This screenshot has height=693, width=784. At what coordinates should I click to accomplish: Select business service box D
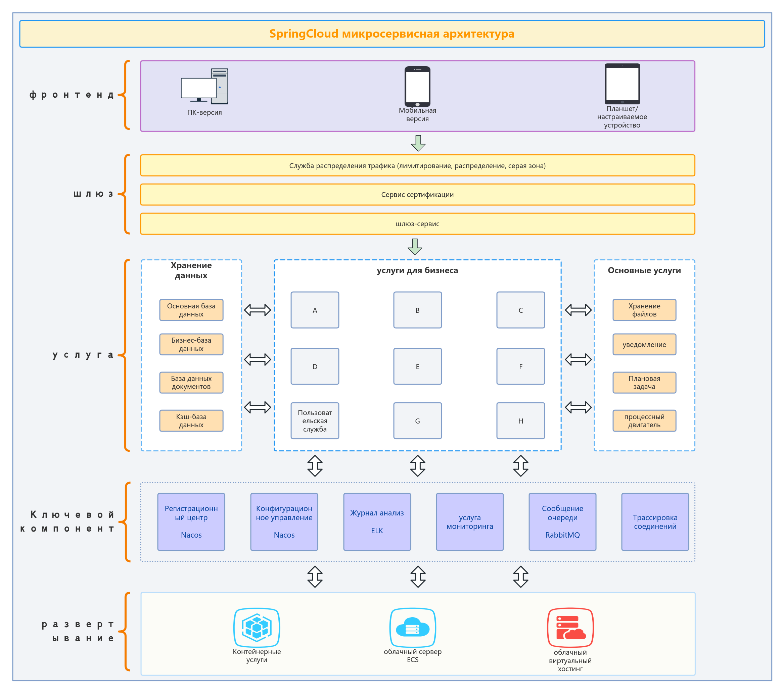tap(315, 366)
